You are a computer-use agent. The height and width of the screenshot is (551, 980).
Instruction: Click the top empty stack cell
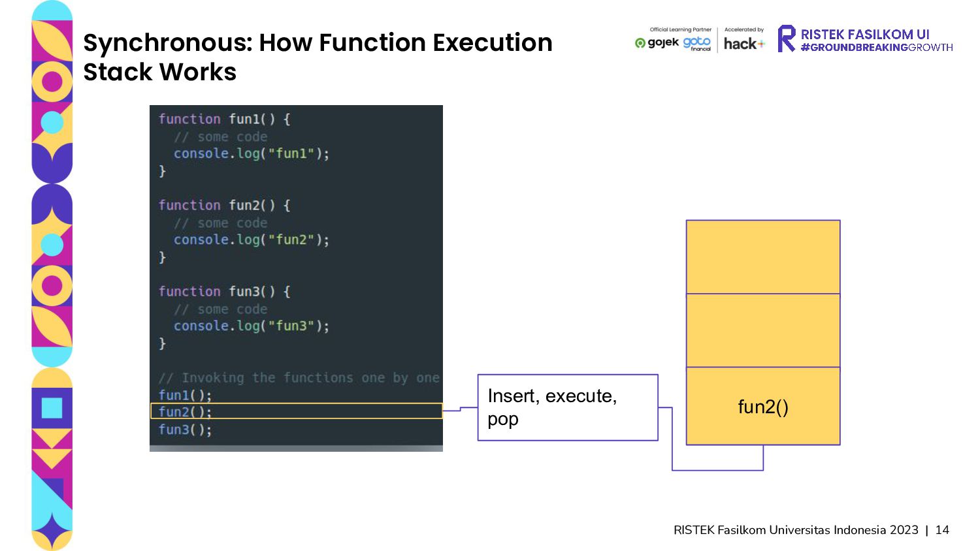[x=763, y=257]
